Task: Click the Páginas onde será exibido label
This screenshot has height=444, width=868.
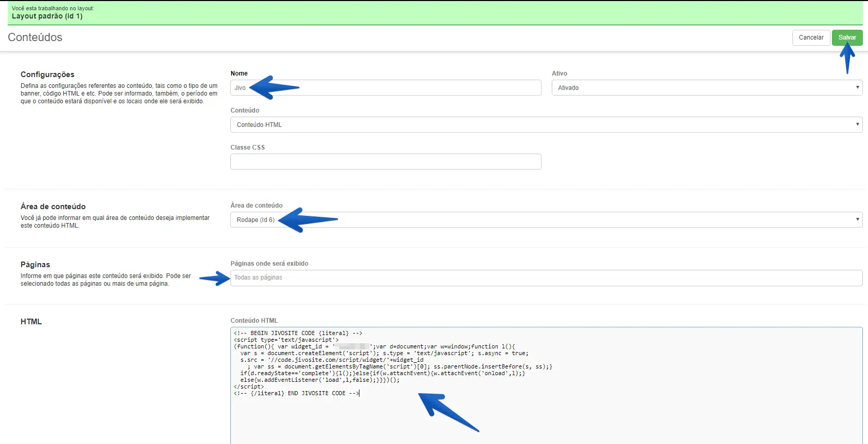Action: pyautogui.click(x=269, y=264)
